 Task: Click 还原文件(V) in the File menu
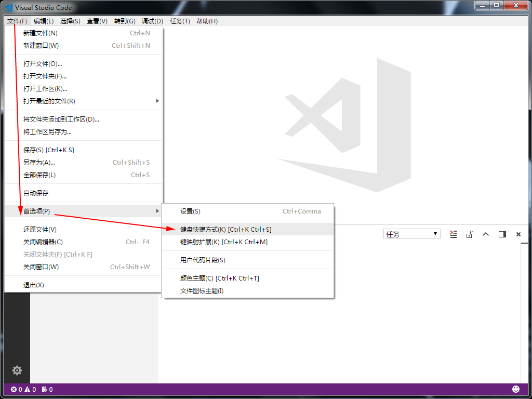pos(84,229)
